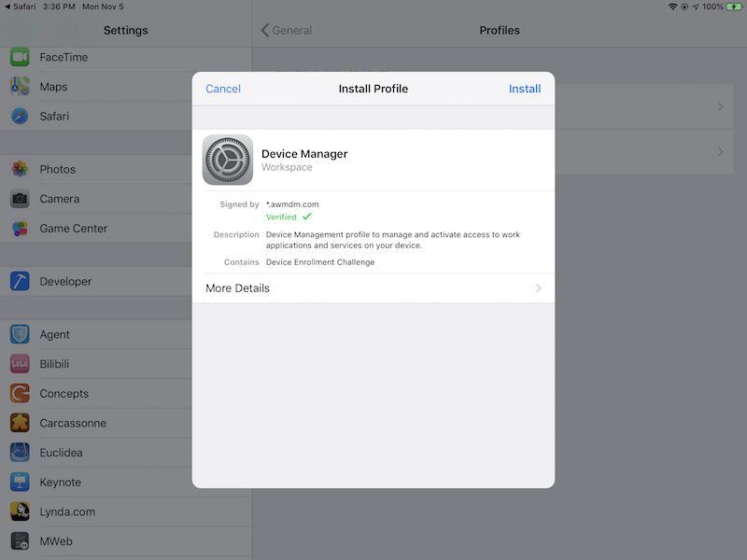This screenshot has height=560, width=747.
Task: Open Lynda.com settings entry
Action: click(67, 511)
